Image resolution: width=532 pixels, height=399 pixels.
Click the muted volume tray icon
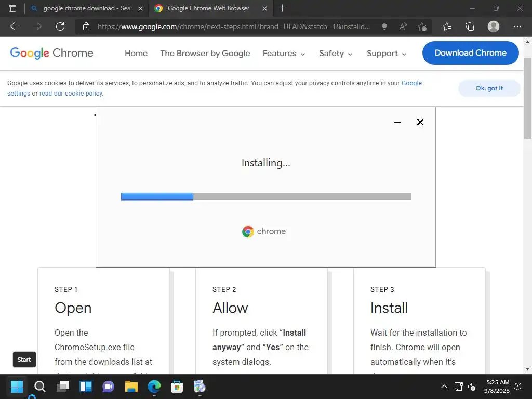472,387
